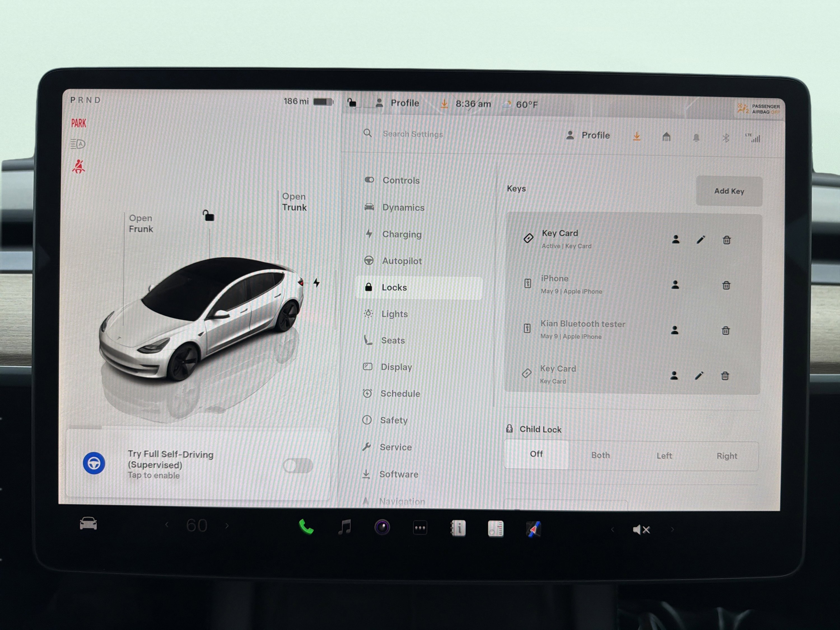The width and height of the screenshot is (840, 630).
Task: Rename the inactive bottom Key Card with the pencil
Action: [x=699, y=375]
